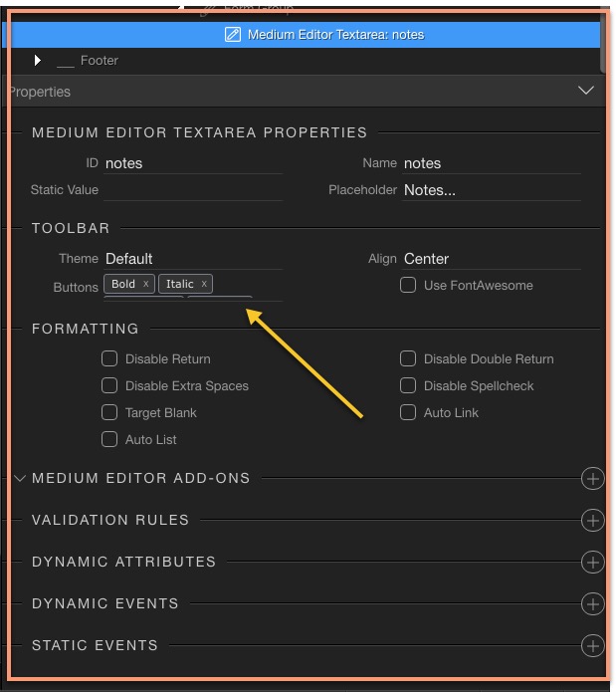This screenshot has height=692, width=616.
Task: Collapse the Medium Editor Add-Ons section chevron
Action: [x=20, y=479]
